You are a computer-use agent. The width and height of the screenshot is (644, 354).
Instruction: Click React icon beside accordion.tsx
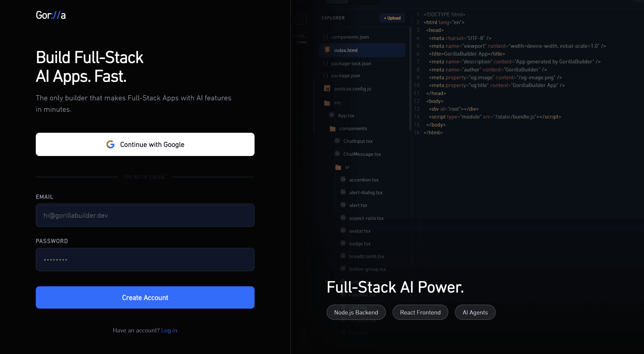pos(343,179)
